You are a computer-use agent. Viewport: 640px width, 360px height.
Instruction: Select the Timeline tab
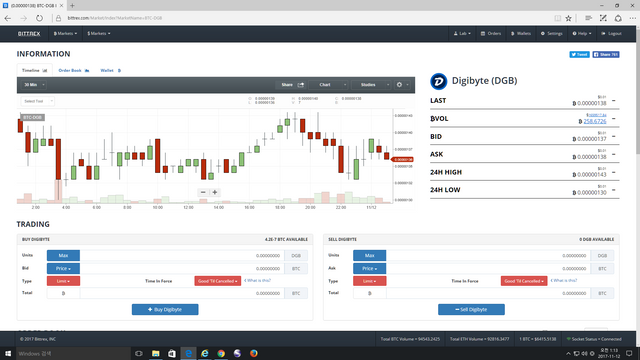[34, 70]
